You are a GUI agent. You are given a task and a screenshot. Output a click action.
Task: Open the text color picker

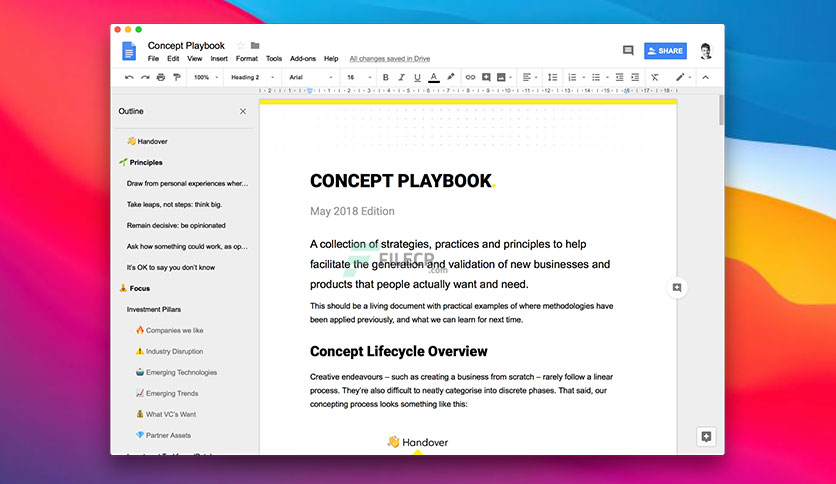click(434, 78)
